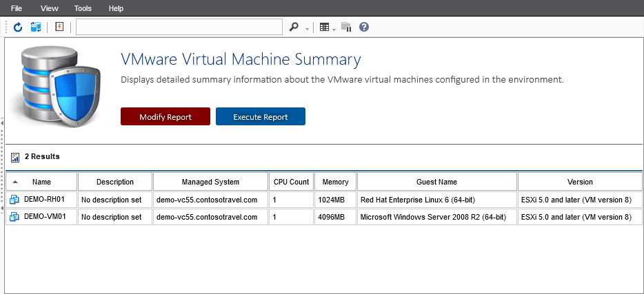Image resolution: width=644 pixels, height=294 pixels.
Task: Click managed system cell in DEMO-VM01 row
Action: (210, 216)
